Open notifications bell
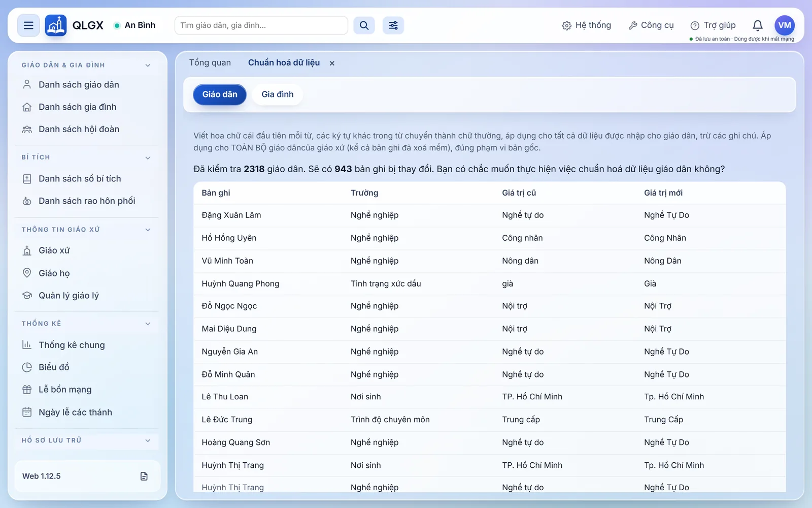Viewport: 812px width, 508px height. pyautogui.click(x=758, y=25)
